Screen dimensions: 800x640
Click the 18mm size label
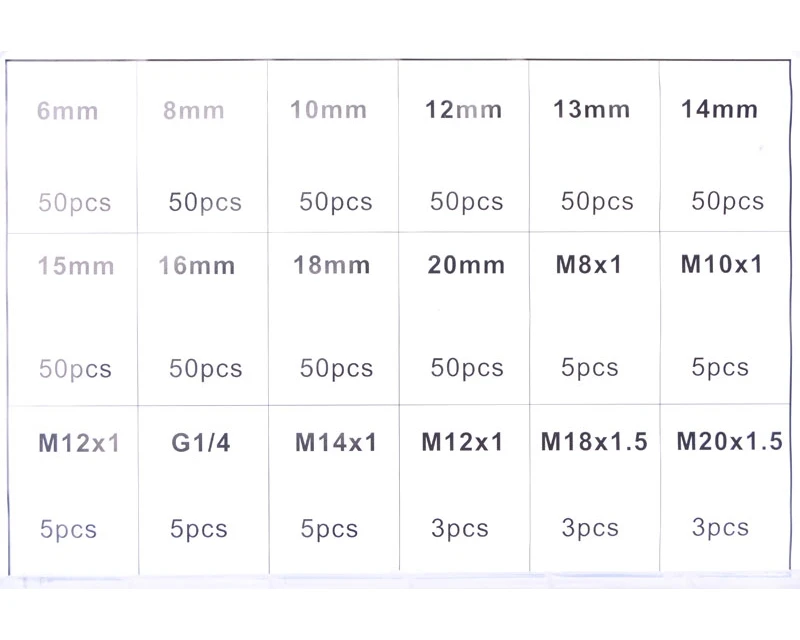[332, 266]
